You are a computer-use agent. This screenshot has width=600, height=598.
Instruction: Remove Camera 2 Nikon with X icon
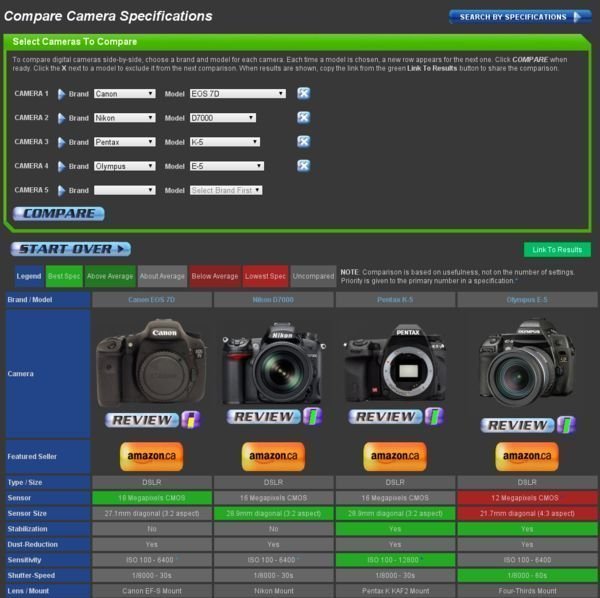click(x=303, y=117)
